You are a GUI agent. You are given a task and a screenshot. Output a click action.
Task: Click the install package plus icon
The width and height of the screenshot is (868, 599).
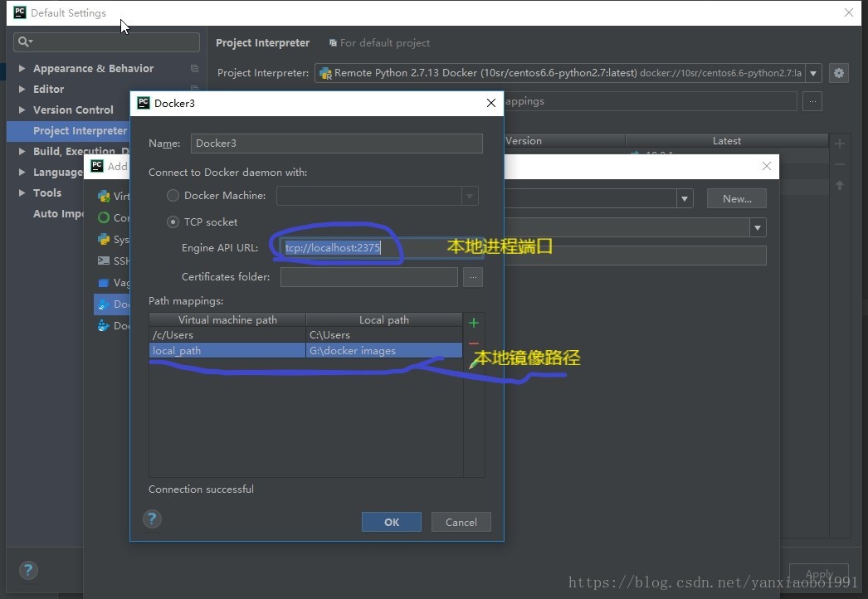pos(840,144)
